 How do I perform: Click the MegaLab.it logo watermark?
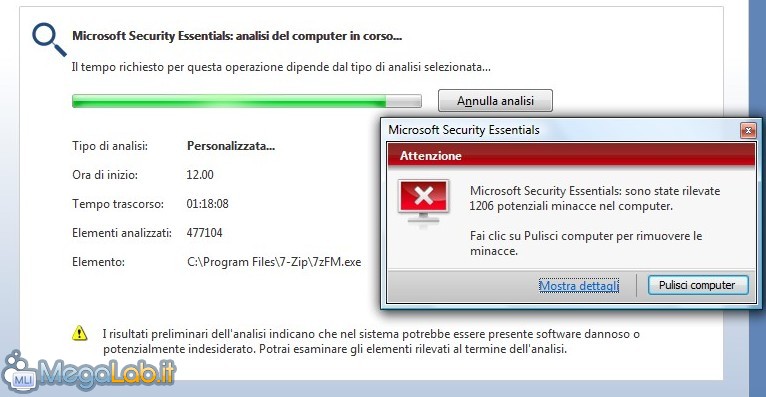88,373
